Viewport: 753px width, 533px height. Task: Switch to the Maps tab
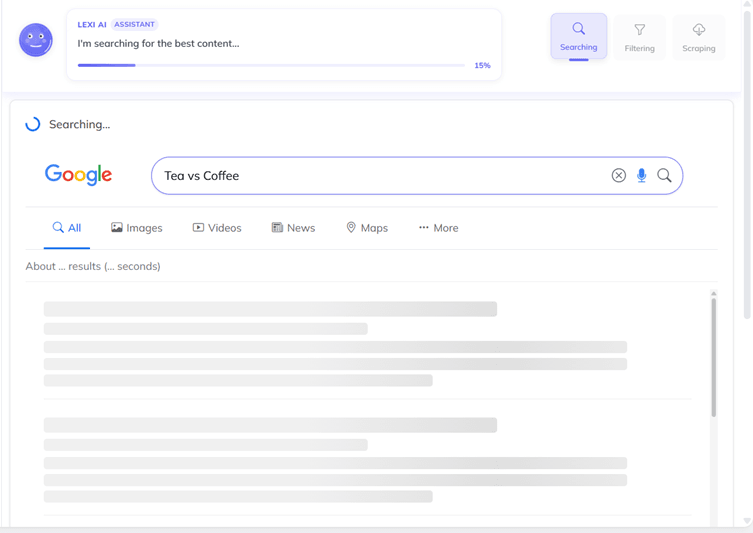point(367,228)
